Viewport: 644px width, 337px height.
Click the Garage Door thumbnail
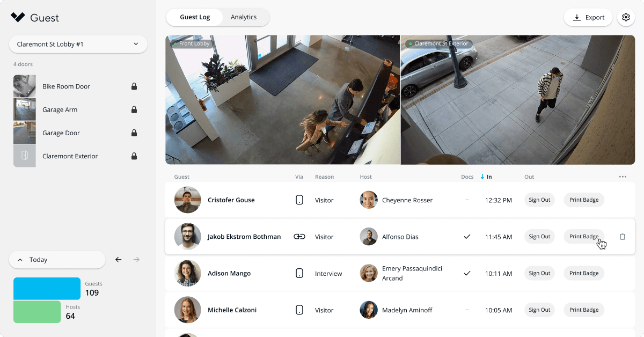(x=25, y=133)
